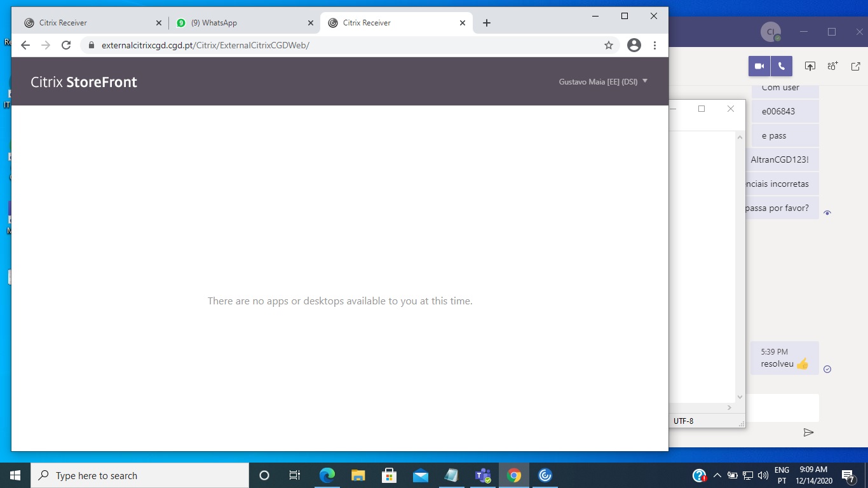Bookmark this page with the star icon

[609, 45]
